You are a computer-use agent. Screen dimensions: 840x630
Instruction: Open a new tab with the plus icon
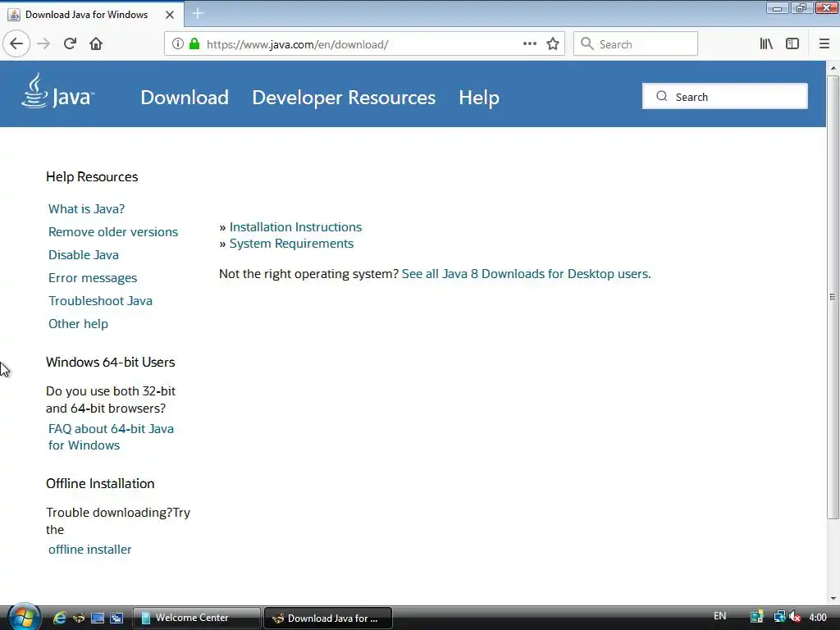pos(198,13)
